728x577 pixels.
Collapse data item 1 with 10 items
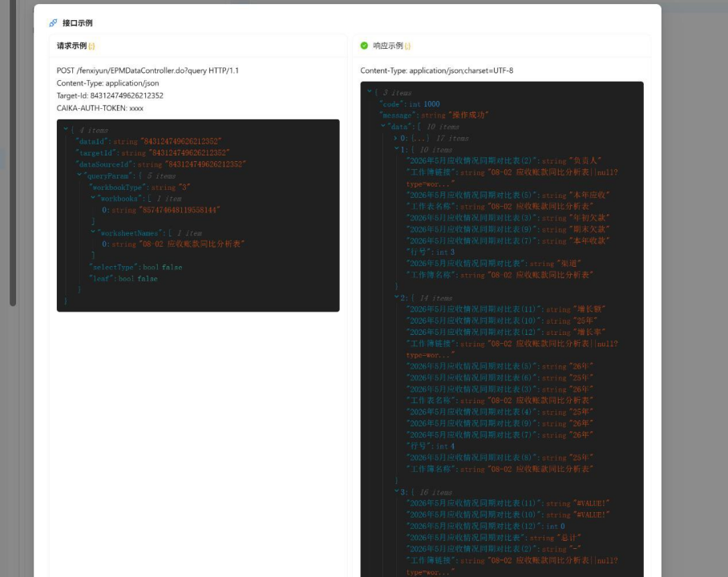pos(397,148)
